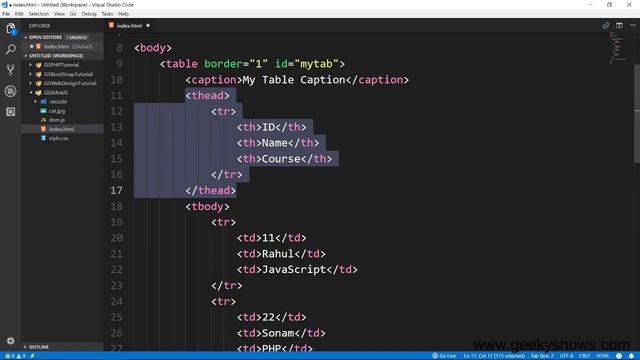Click the tbody opening tag on line 18
This screenshot has height=360, width=640.
(207, 207)
